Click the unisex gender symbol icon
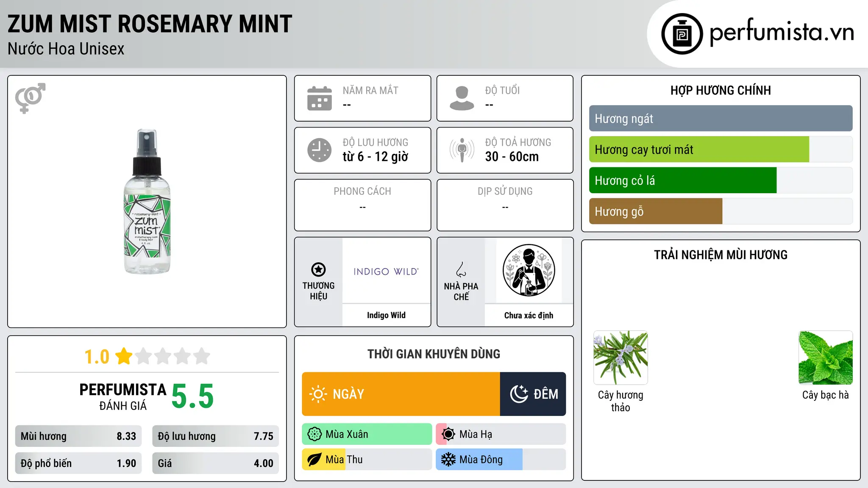This screenshot has width=868, height=488. click(30, 98)
